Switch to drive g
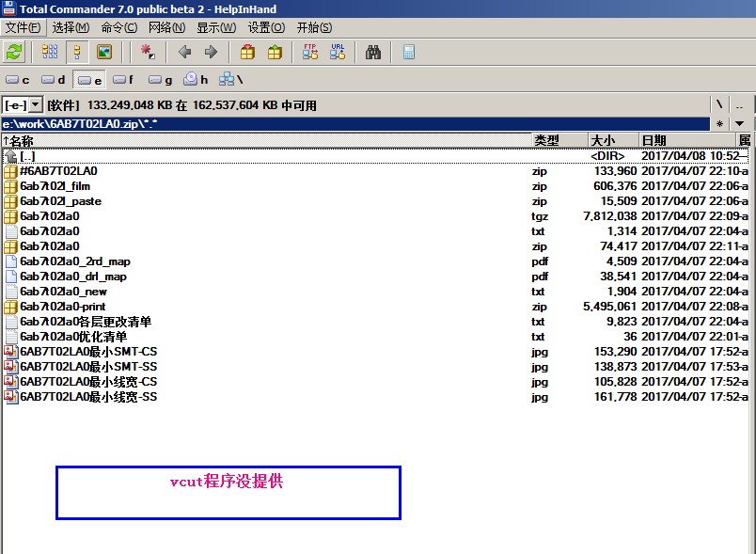756x554 pixels. pos(161,80)
